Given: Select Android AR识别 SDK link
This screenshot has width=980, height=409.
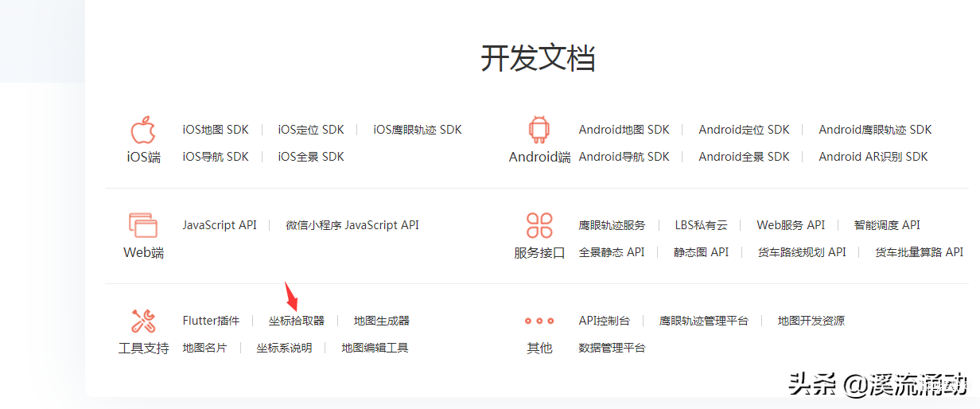Looking at the screenshot, I should [x=873, y=157].
